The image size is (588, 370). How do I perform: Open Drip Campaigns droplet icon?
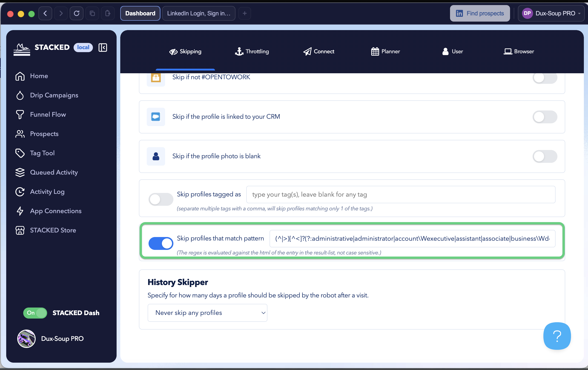tap(20, 95)
